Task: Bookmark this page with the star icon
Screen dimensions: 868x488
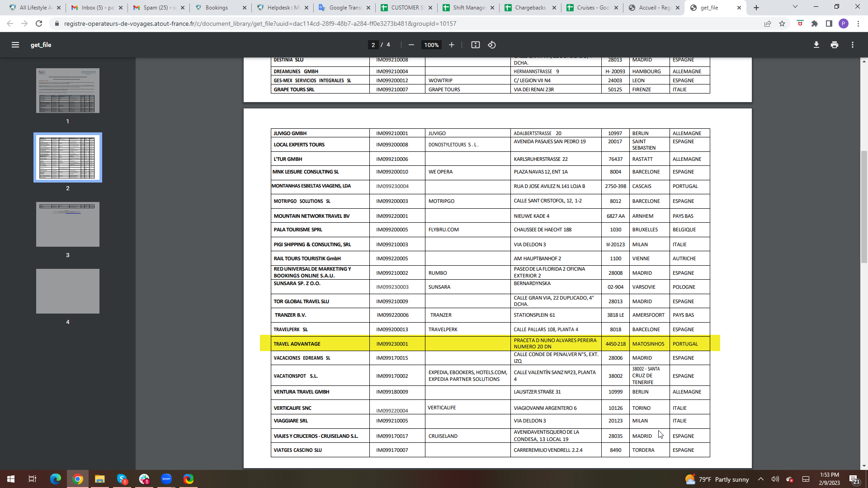Action: click(x=782, y=23)
